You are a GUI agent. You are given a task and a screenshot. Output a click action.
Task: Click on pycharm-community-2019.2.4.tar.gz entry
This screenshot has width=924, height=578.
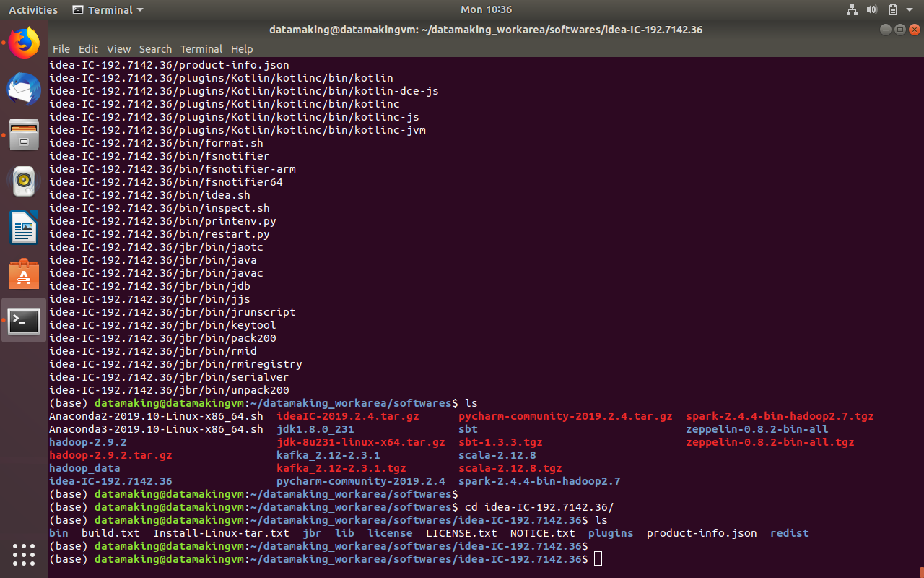click(565, 416)
